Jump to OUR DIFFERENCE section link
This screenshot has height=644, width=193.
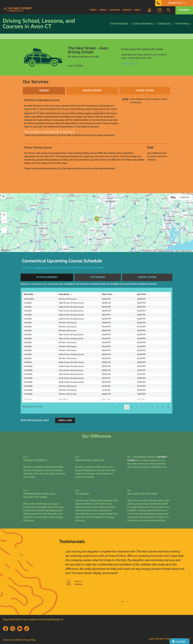(x=119, y=24)
